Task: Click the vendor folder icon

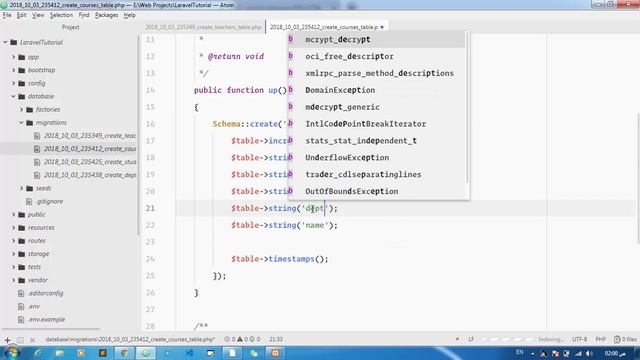Action: tap(22, 280)
